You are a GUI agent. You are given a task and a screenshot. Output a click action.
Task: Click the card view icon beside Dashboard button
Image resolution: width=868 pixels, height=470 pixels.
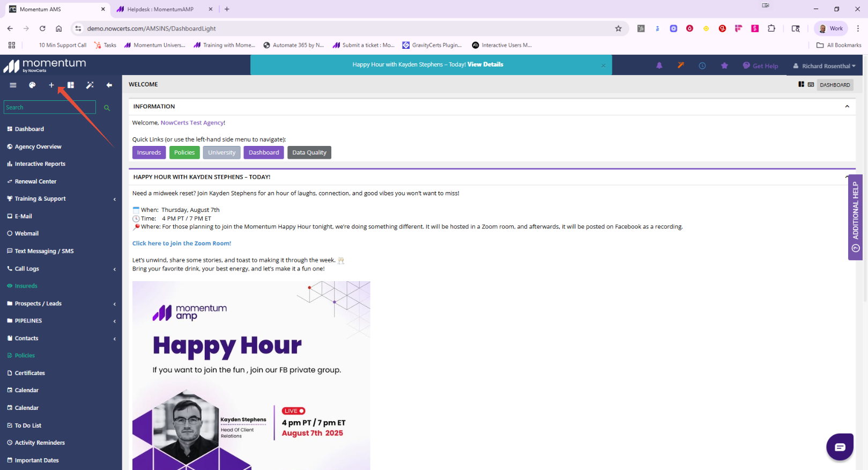click(811, 84)
